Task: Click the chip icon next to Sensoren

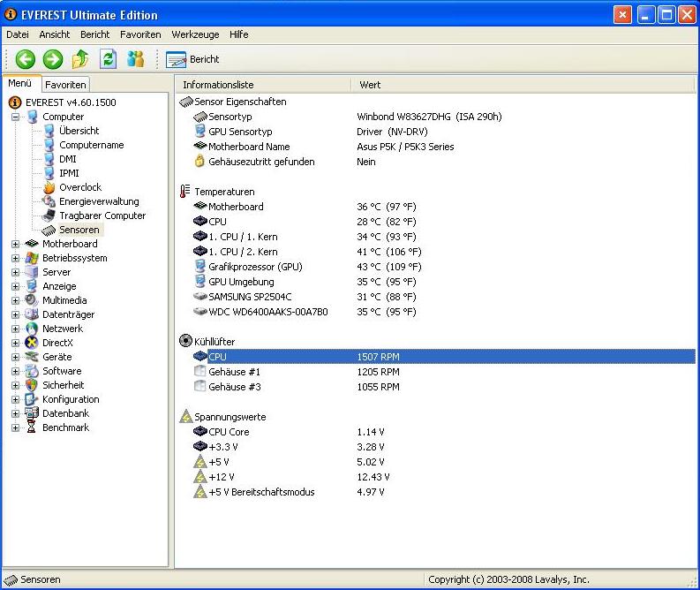Action: pyautogui.click(x=49, y=231)
